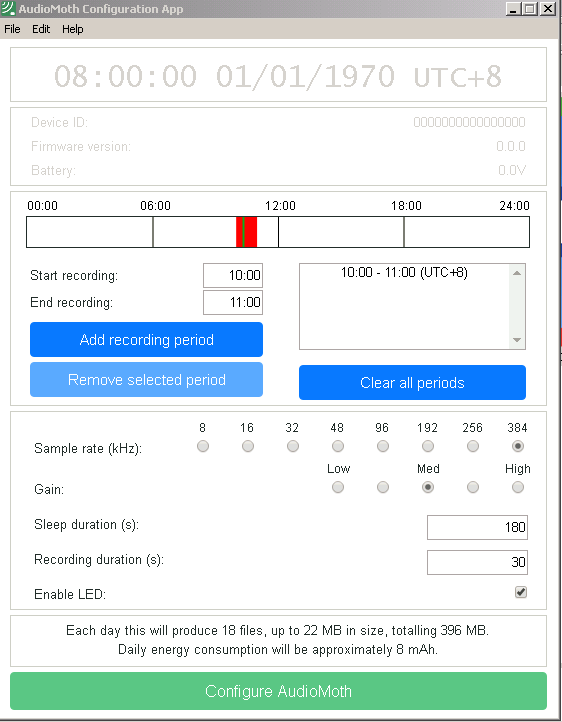
Task: Open the Edit menu
Action: coord(41,29)
